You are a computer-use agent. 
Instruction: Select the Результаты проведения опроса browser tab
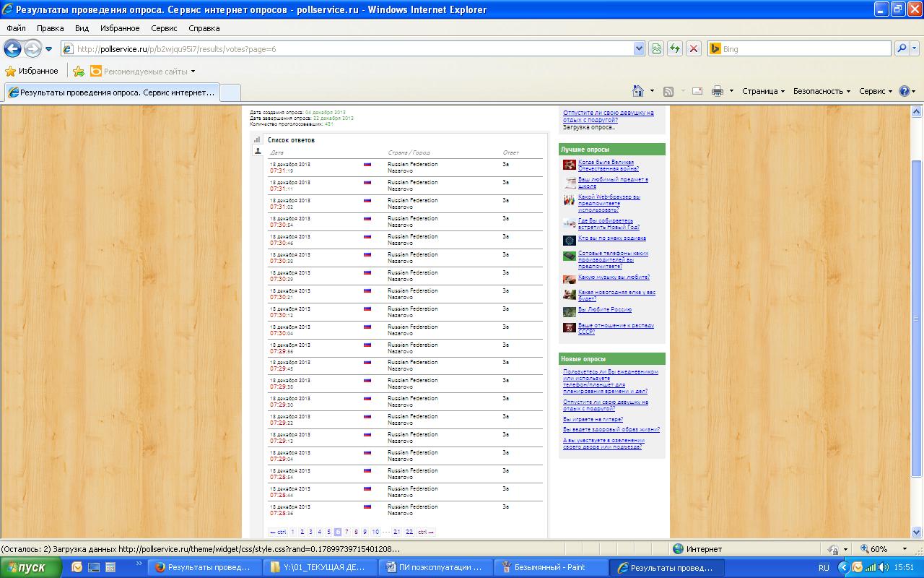(x=111, y=92)
